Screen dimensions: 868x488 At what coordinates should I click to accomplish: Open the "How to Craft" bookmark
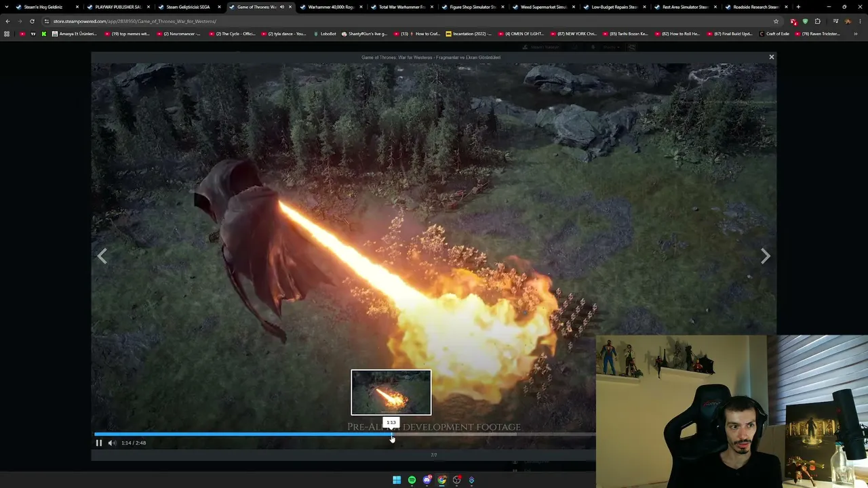(417, 34)
